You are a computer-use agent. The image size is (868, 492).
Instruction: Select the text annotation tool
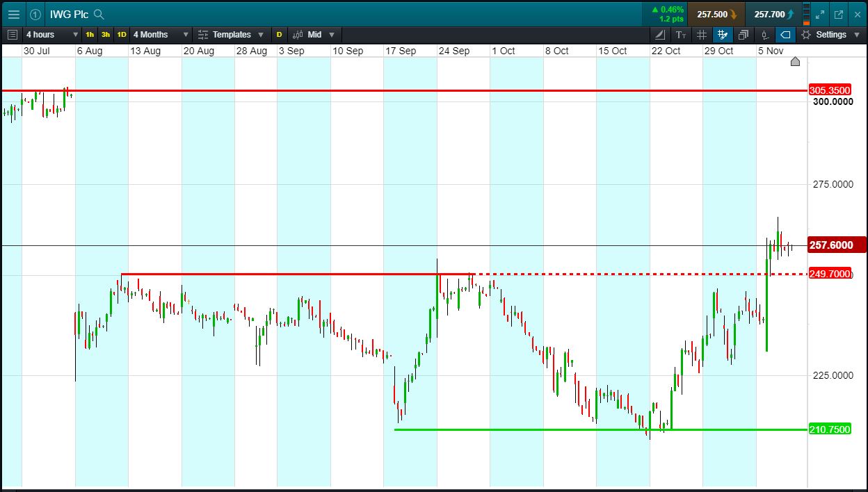coord(681,35)
